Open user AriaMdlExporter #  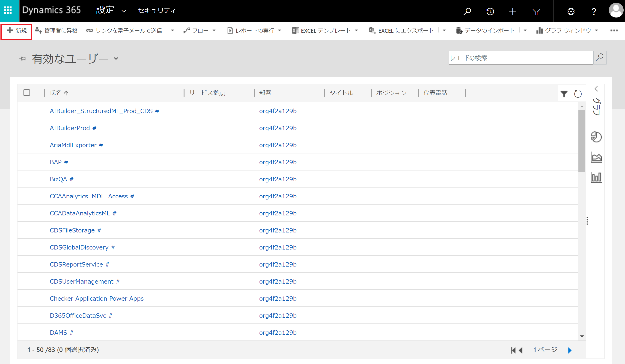(76, 145)
